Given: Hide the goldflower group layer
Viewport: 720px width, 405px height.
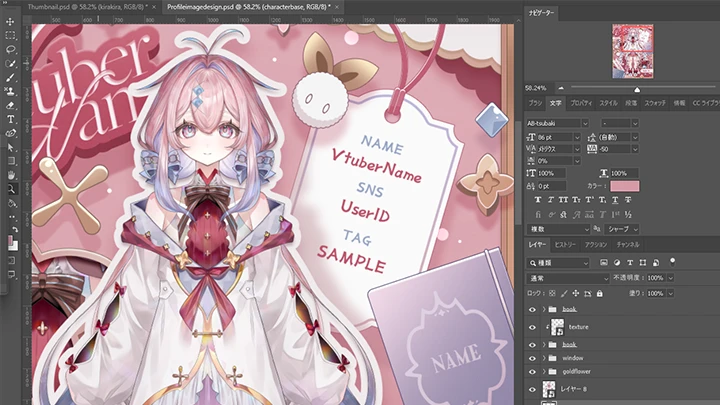Looking at the screenshot, I should coord(532,372).
